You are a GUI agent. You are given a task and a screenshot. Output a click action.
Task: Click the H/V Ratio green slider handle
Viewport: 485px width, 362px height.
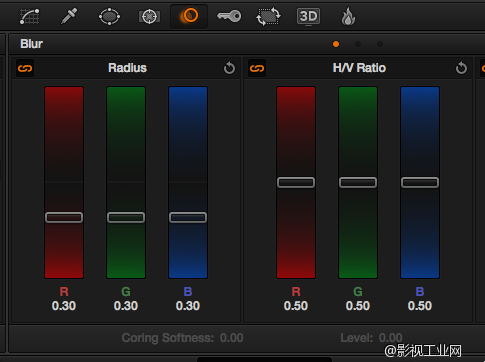click(x=358, y=182)
